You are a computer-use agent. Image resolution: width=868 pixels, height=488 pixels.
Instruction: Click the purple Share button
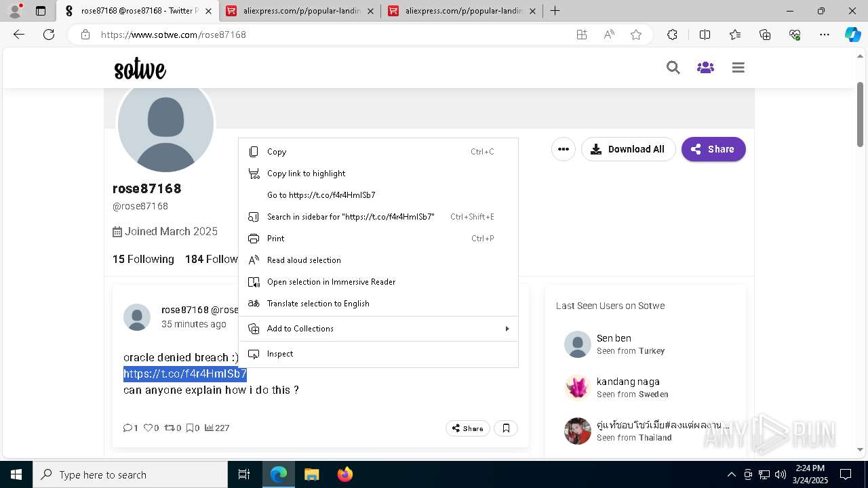pos(713,149)
